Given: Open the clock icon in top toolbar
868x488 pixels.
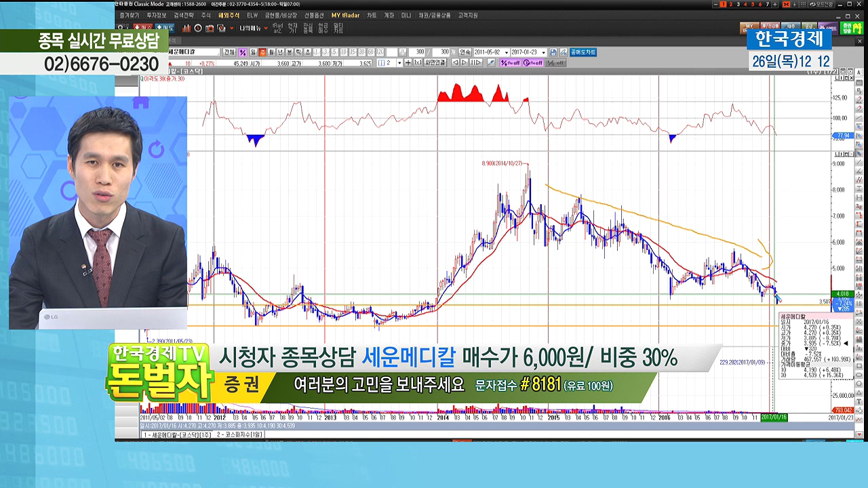Looking at the screenshot, I should [198, 28].
